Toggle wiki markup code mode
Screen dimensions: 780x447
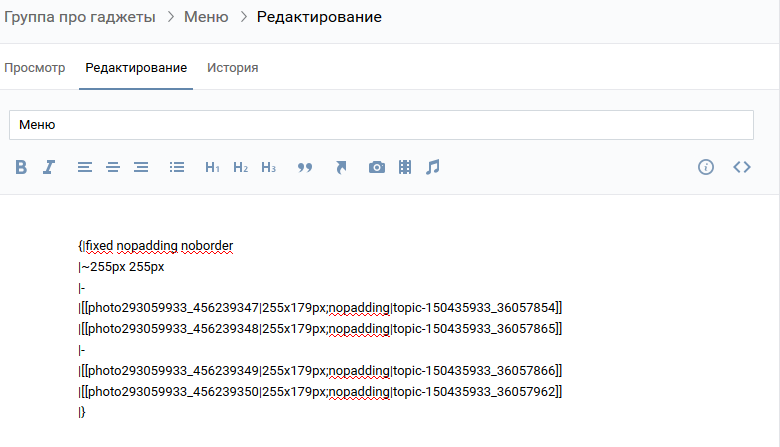(x=741, y=167)
